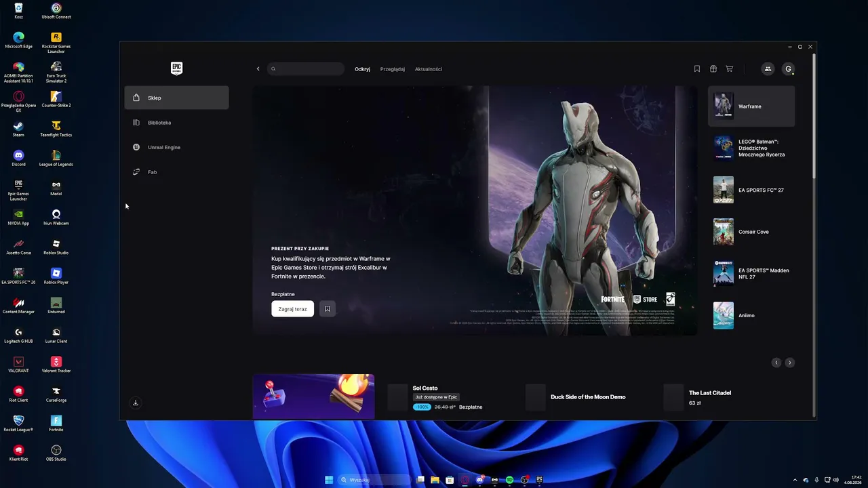Screen dimensions: 868x488
Task: Open The Last Citadel game title
Action: [x=710, y=393]
